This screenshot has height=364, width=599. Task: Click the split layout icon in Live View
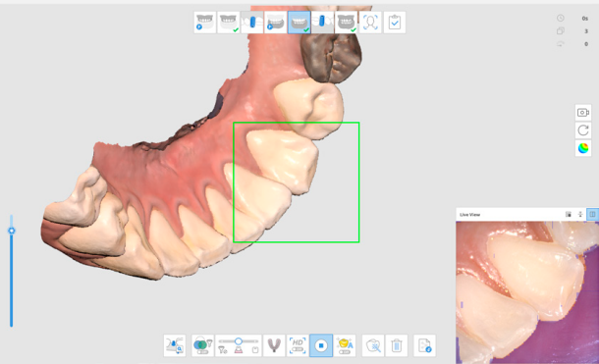coord(592,215)
